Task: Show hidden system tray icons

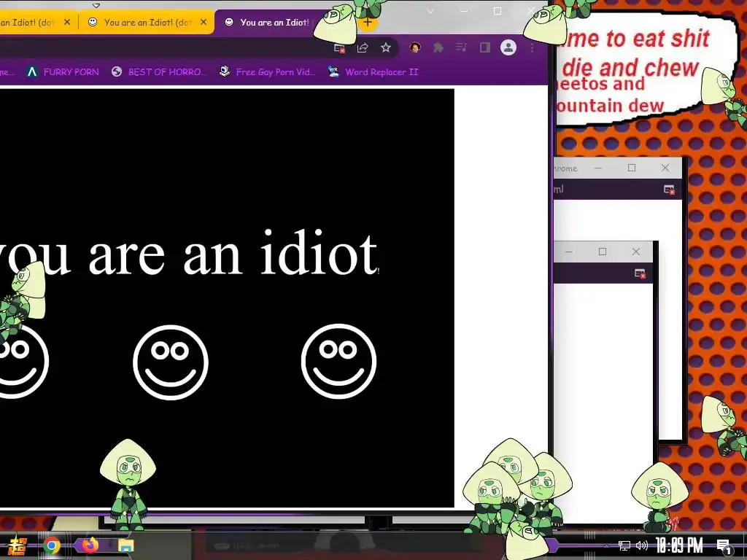Action: (606, 545)
